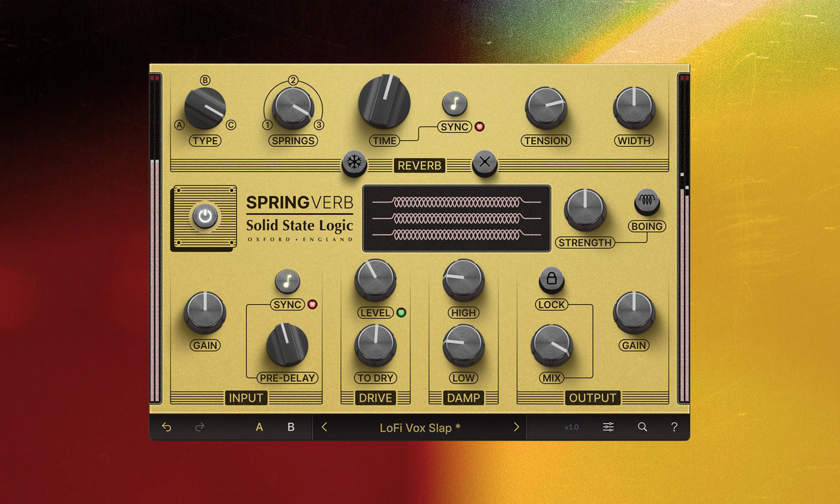This screenshot has width=840, height=504.
Task: Click the BOING spring button
Action: pos(647,201)
